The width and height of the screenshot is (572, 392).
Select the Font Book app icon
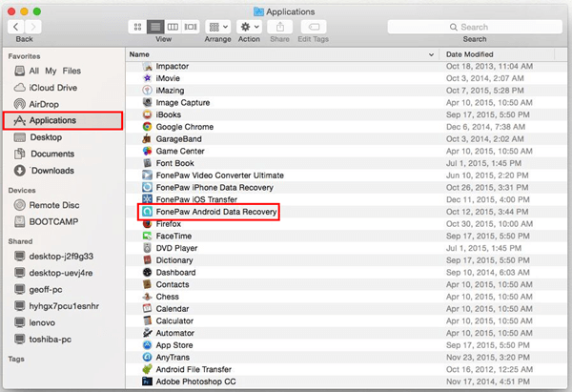click(x=147, y=163)
